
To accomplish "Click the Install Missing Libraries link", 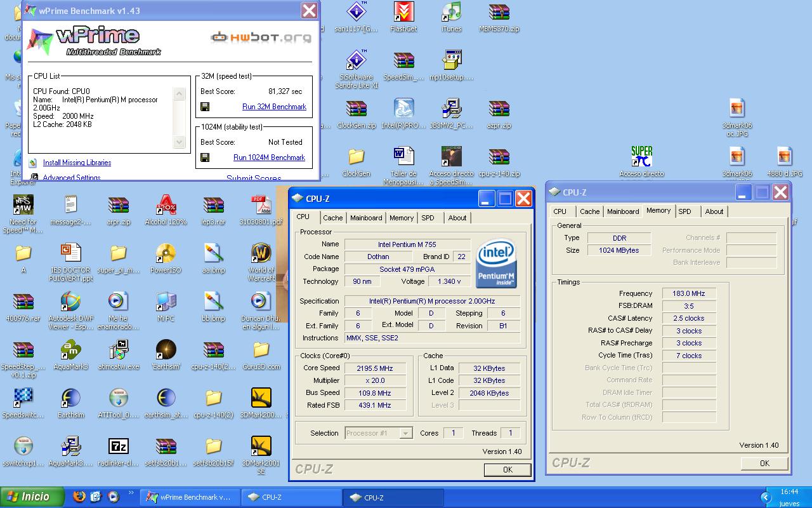I will click(77, 163).
